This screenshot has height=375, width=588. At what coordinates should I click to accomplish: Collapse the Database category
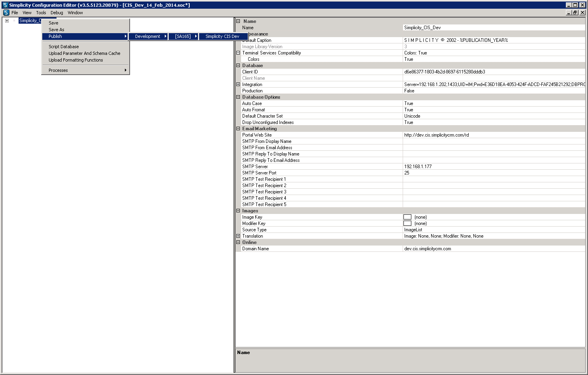click(x=238, y=66)
